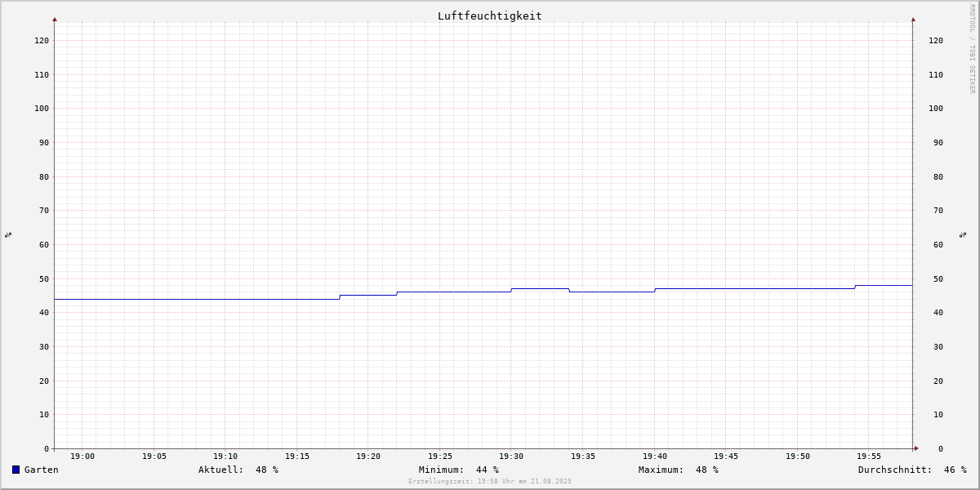Viewport: 980px width, 490px height.
Task: Click the 19:00 time axis label
Action: coord(82,457)
